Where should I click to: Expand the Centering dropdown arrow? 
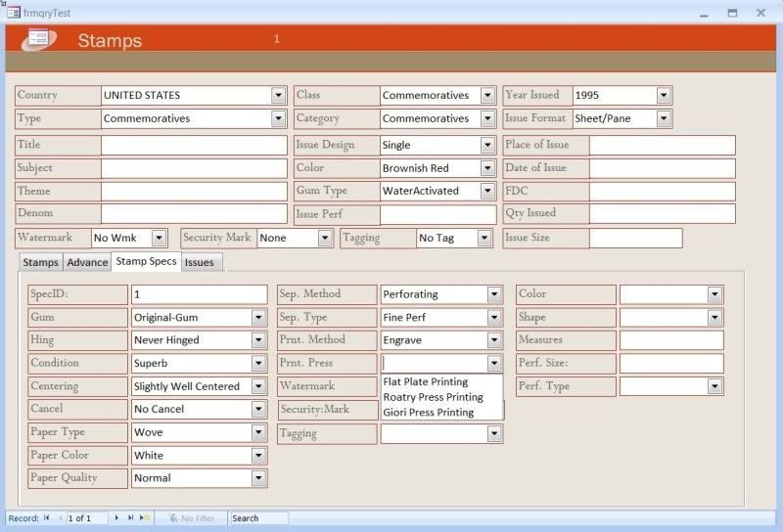[x=258, y=385]
